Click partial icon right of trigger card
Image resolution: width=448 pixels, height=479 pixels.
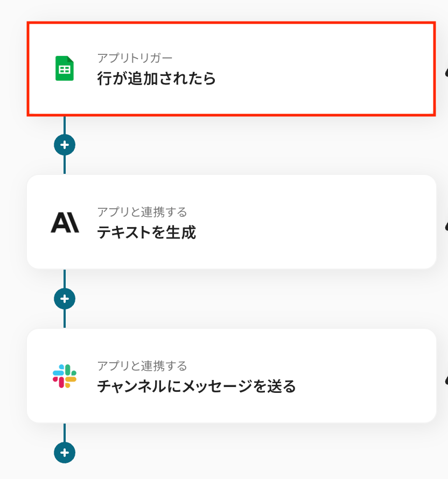446,73
